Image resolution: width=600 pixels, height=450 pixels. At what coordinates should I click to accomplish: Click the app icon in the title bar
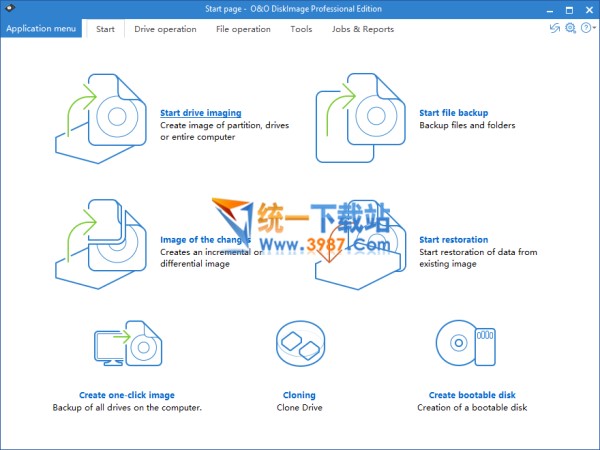(10, 8)
